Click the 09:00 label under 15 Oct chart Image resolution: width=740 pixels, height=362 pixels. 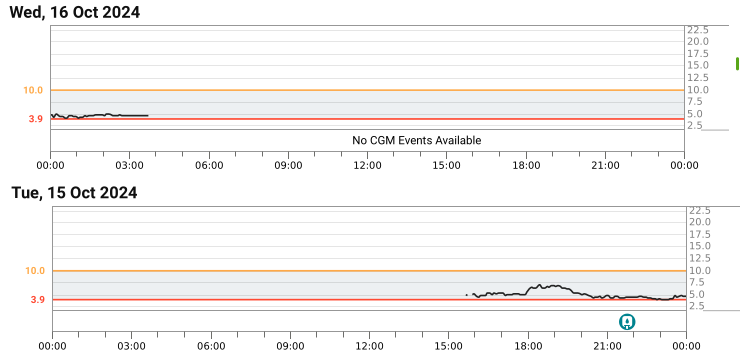click(x=290, y=346)
